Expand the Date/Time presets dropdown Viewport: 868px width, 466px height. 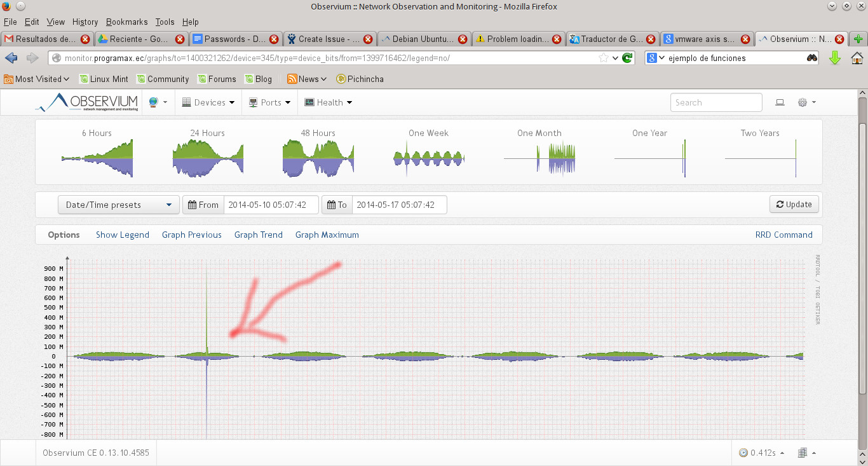118,205
